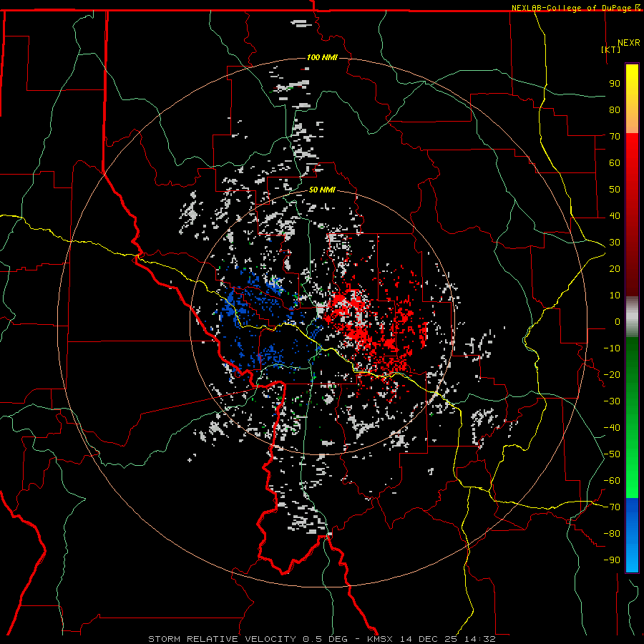Viewport: 644px width, 644px height.
Task: Click the gray zero band of color scale
Action: (632, 316)
